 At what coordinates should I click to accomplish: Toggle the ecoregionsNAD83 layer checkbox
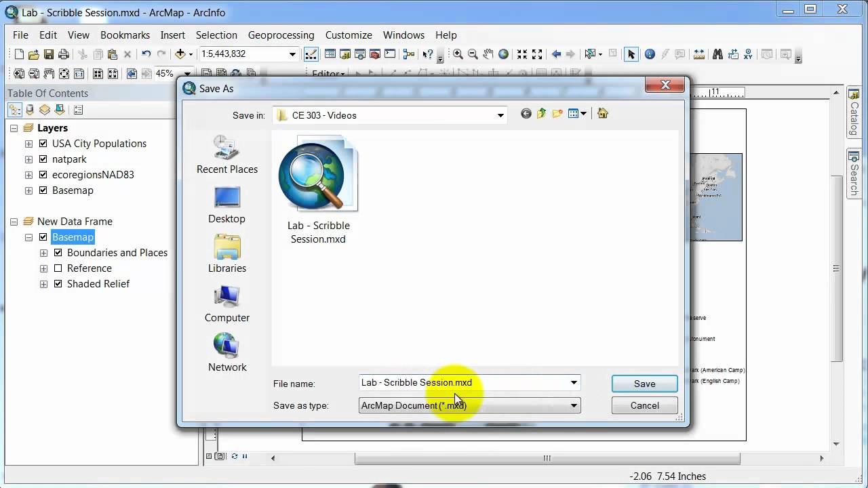click(x=43, y=175)
